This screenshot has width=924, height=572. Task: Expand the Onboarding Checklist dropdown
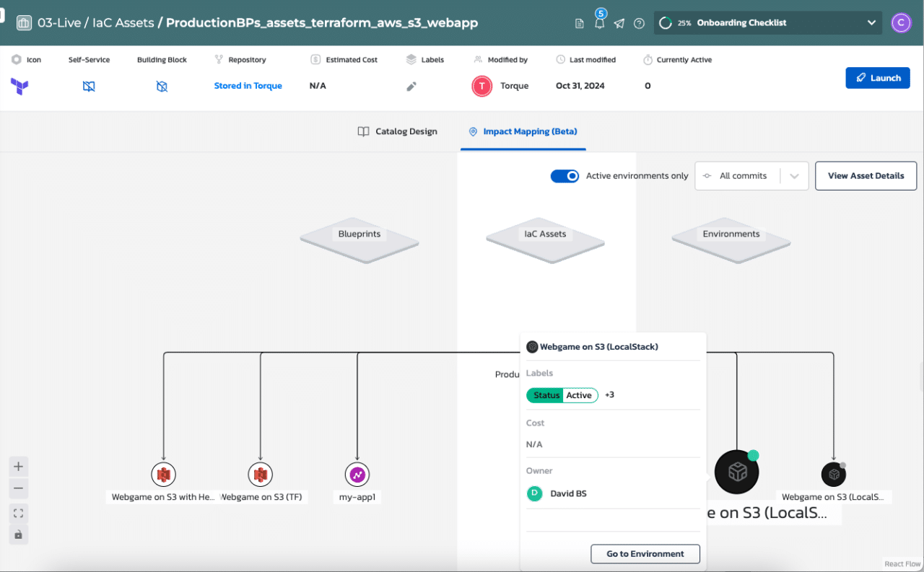point(871,22)
